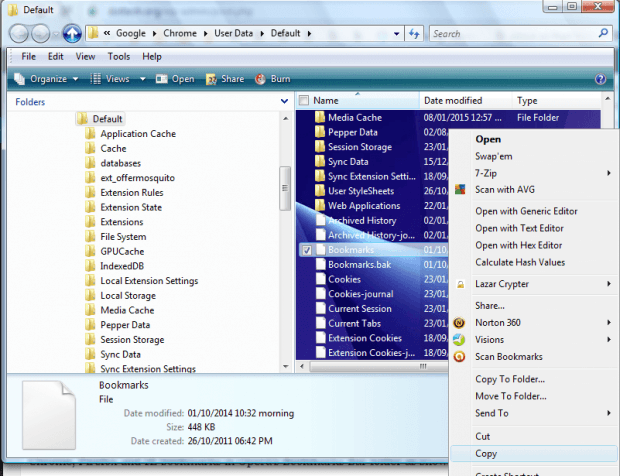The image size is (620, 476).
Task: Open the Organize dropdown menu
Action: pyautogui.click(x=45, y=79)
